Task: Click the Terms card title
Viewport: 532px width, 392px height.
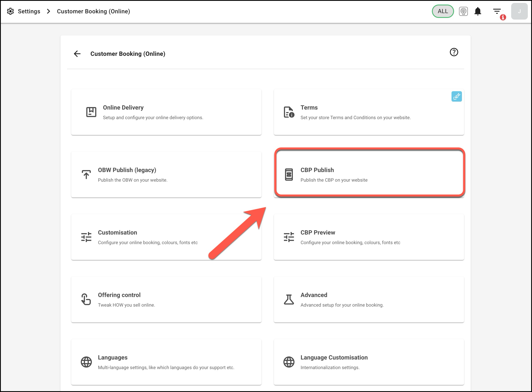Action: click(x=309, y=107)
